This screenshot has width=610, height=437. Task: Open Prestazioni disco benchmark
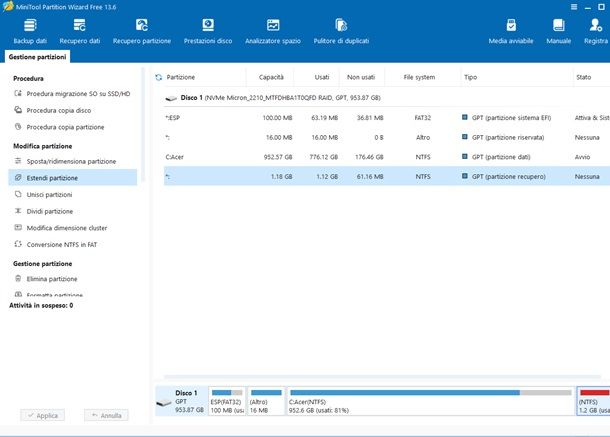pos(208,31)
